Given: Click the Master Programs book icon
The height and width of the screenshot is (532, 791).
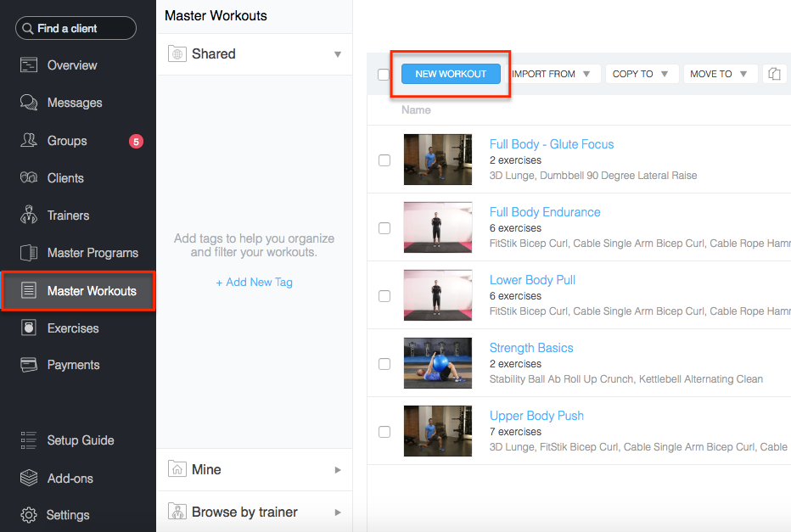Looking at the screenshot, I should (29, 253).
